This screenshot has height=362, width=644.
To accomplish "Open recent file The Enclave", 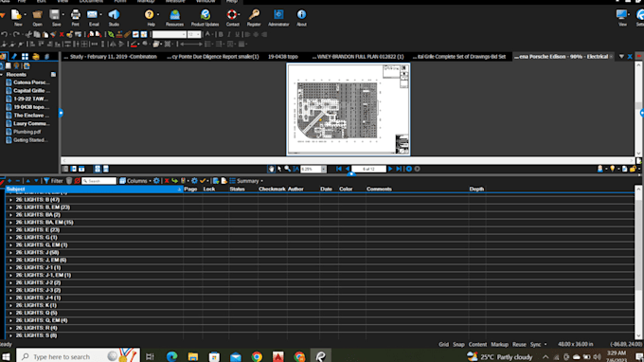I will pos(31,116).
